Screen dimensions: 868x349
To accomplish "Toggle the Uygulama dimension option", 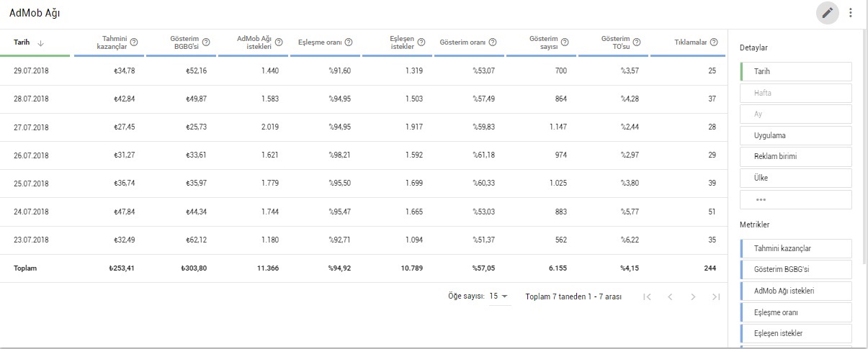I will pyautogui.click(x=796, y=135).
